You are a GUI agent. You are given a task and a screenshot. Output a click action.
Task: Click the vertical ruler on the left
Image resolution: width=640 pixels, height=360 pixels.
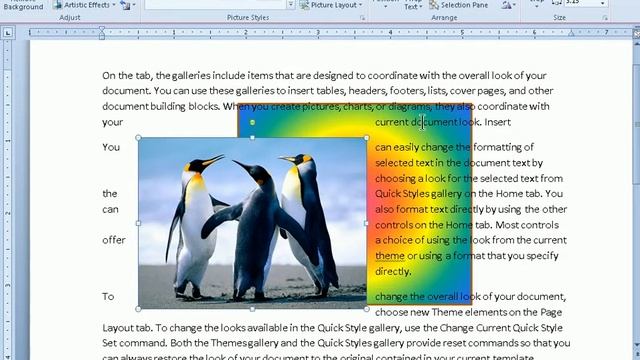[x=8, y=200]
